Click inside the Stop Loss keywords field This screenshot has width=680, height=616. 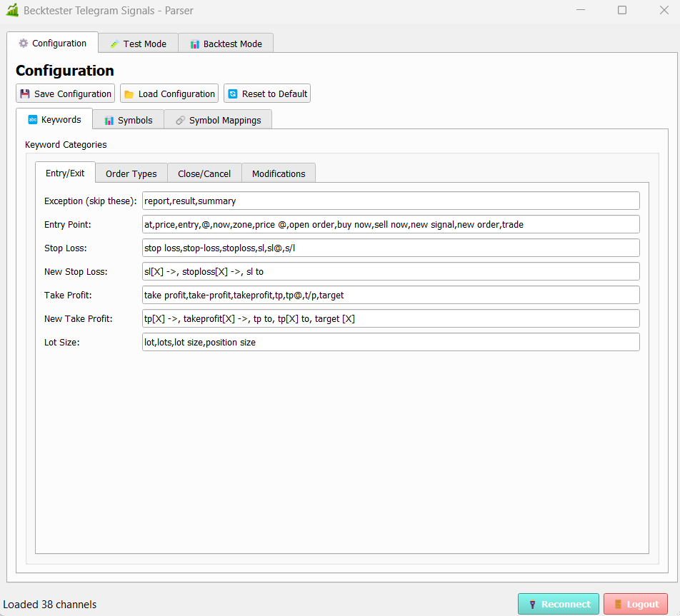click(391, 248)
